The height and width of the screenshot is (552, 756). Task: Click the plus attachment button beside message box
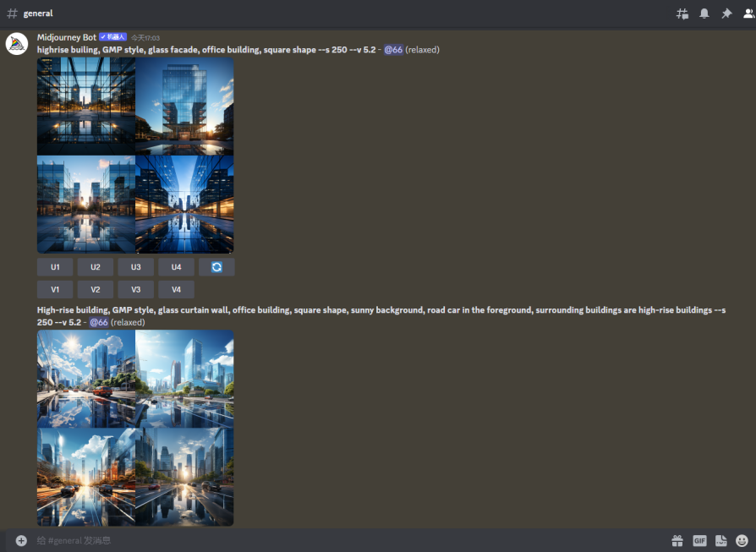pos(21,540)
